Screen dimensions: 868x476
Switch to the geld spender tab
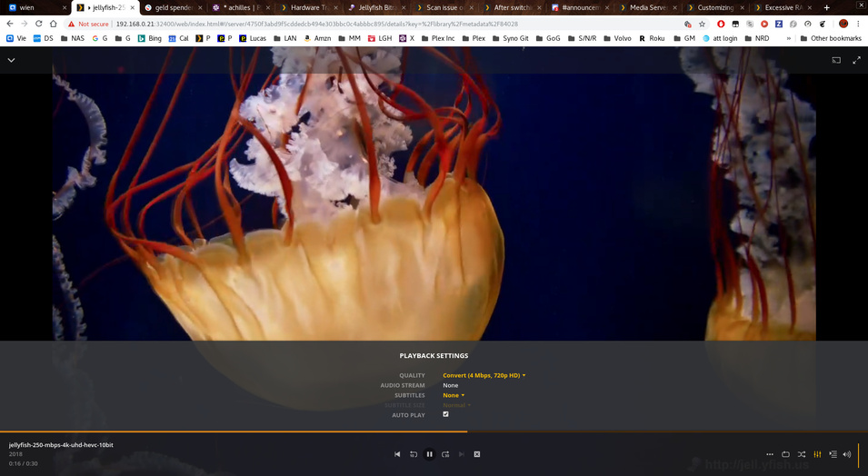(174, 8)
